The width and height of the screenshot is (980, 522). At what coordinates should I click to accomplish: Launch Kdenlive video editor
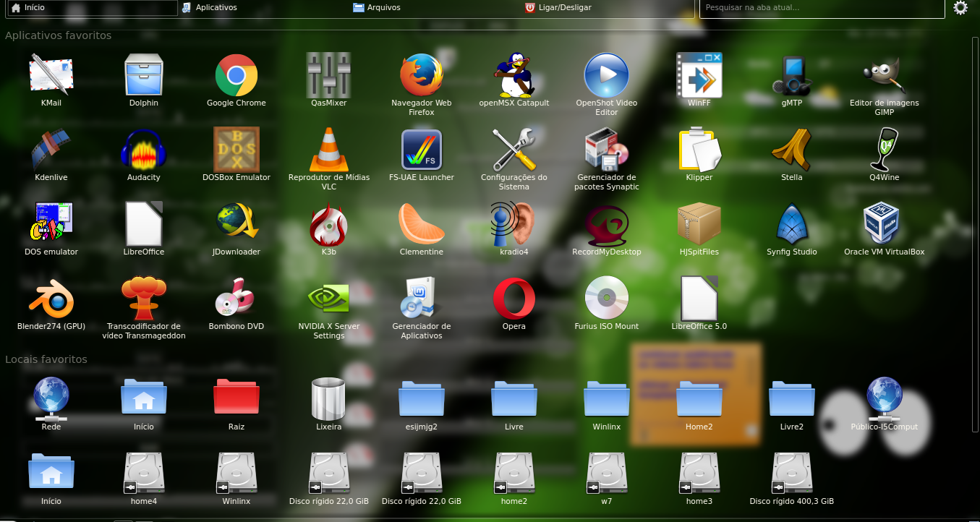(x=51, y=150)
